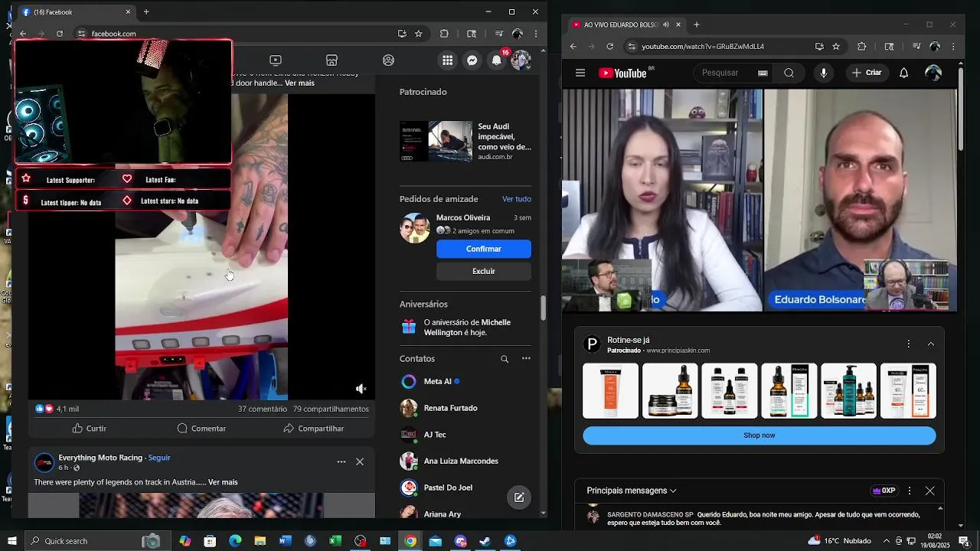Click Curtir on the Facebook post
Screen dimensions: 980x551
click(x=90, y=429)
